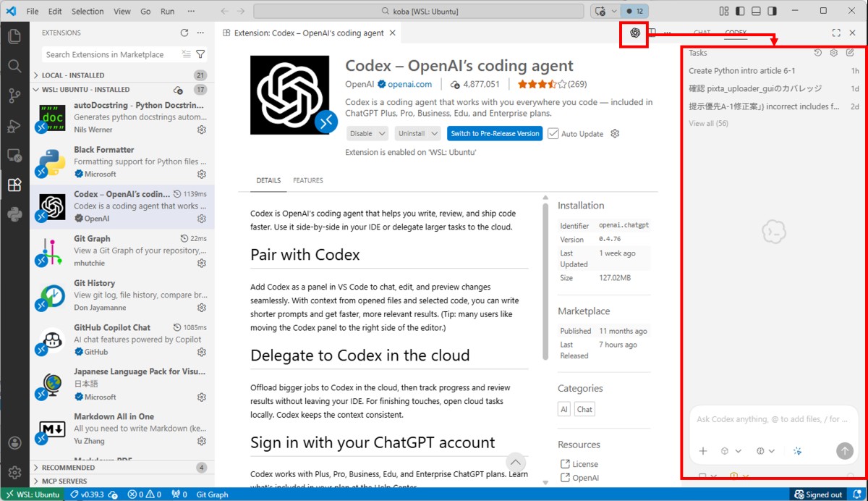Switch to the FEATURES tab

point(307,180)
